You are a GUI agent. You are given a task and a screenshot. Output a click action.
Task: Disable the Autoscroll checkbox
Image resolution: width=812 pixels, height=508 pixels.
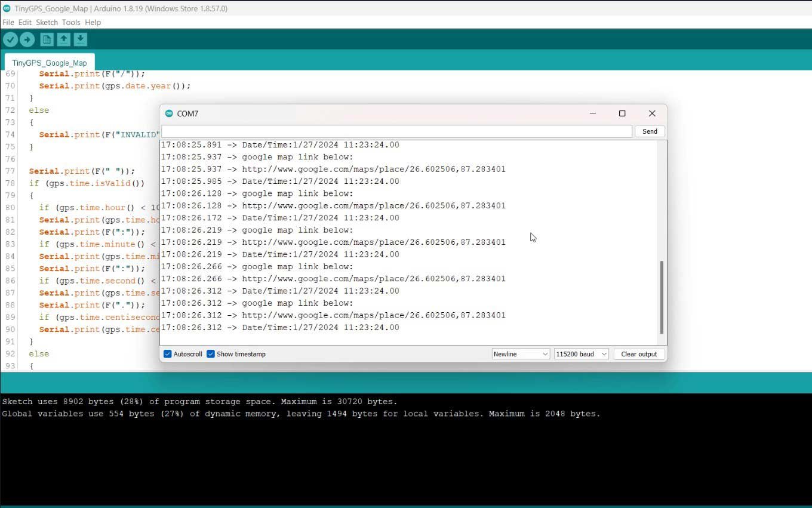[168, 354]
